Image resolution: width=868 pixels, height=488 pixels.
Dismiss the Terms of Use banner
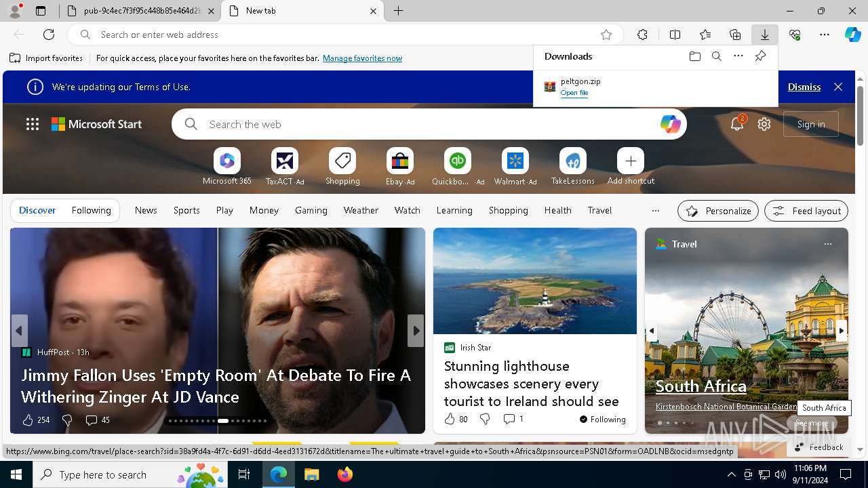click(804, 87)
